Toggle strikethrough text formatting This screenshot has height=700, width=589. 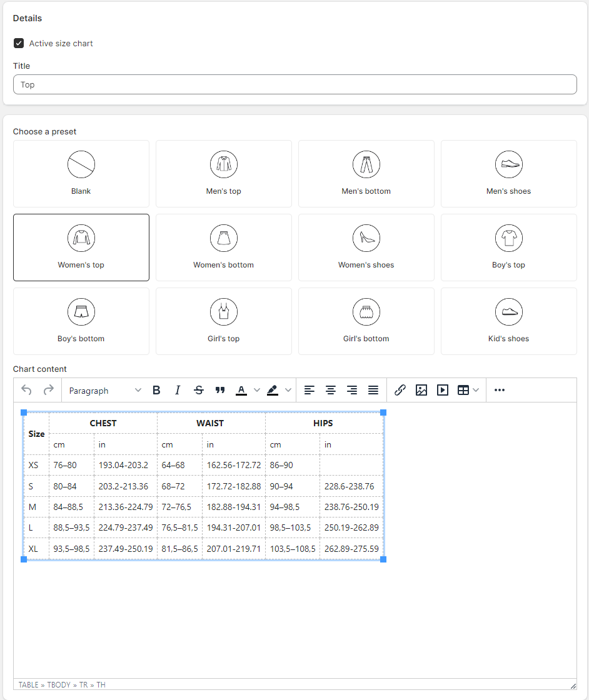[x=199, y=390]
